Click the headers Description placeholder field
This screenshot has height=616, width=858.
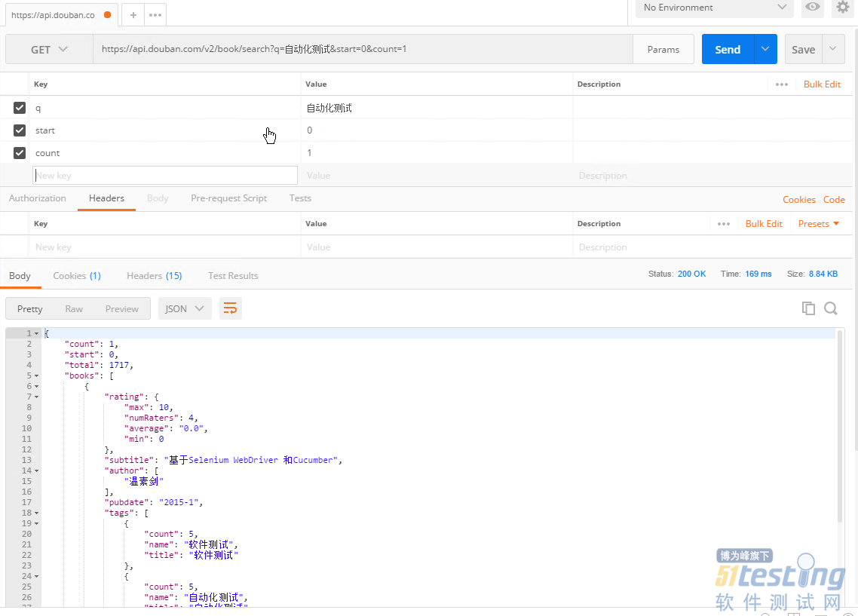[712, 247]
